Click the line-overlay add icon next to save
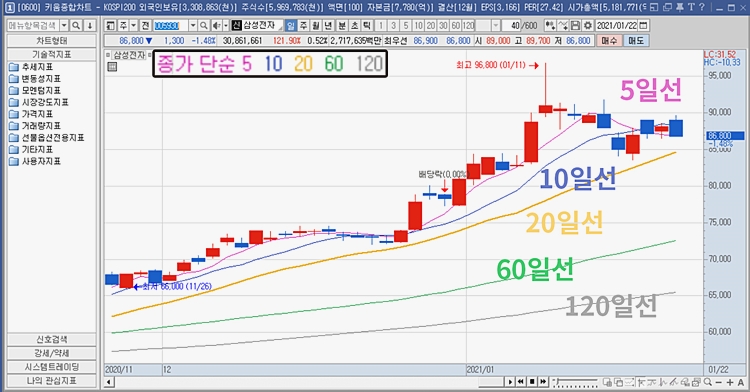 pyautogui.click(x=563, y=25)
